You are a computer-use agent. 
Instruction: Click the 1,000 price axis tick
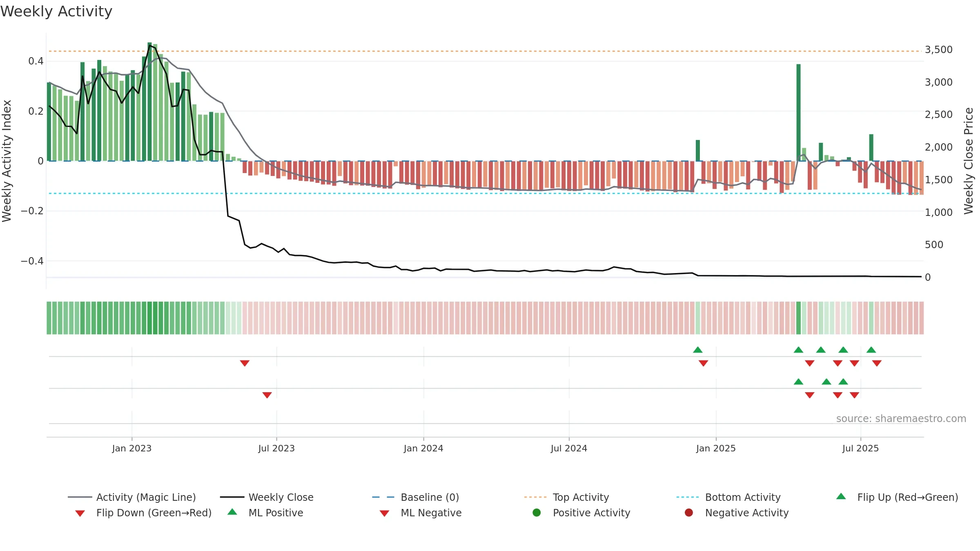pos(939,212)
